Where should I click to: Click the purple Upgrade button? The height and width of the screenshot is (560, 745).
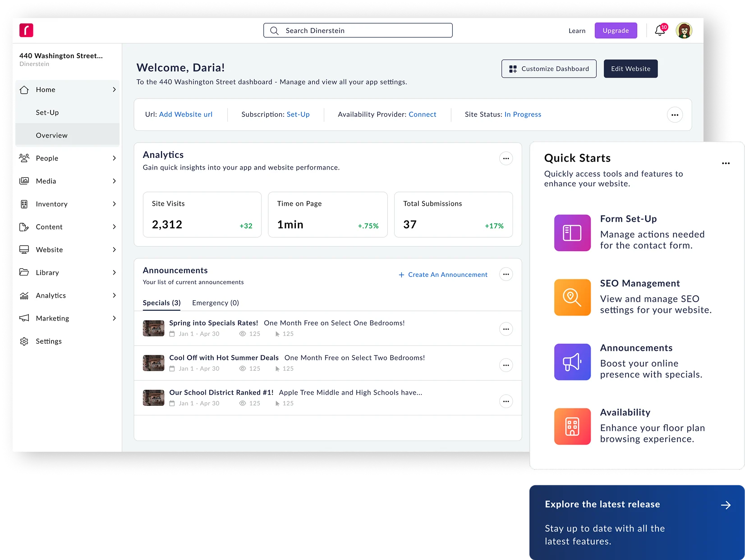(616, 31)
